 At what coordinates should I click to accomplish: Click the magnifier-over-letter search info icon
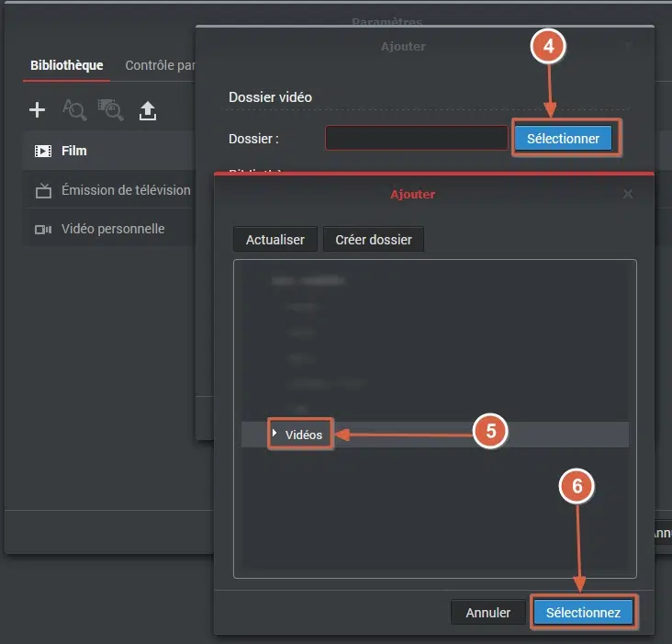click(73, 111)
